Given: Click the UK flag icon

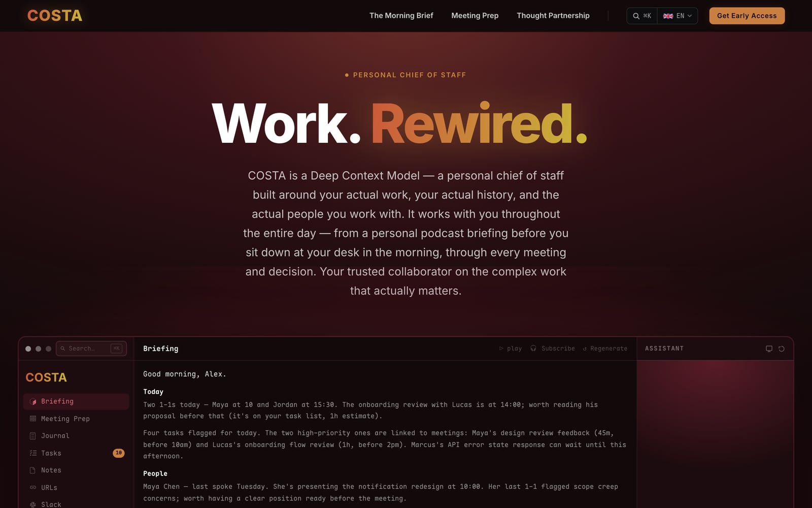Looking at the screenshot, I should click(x=668, y=16).
